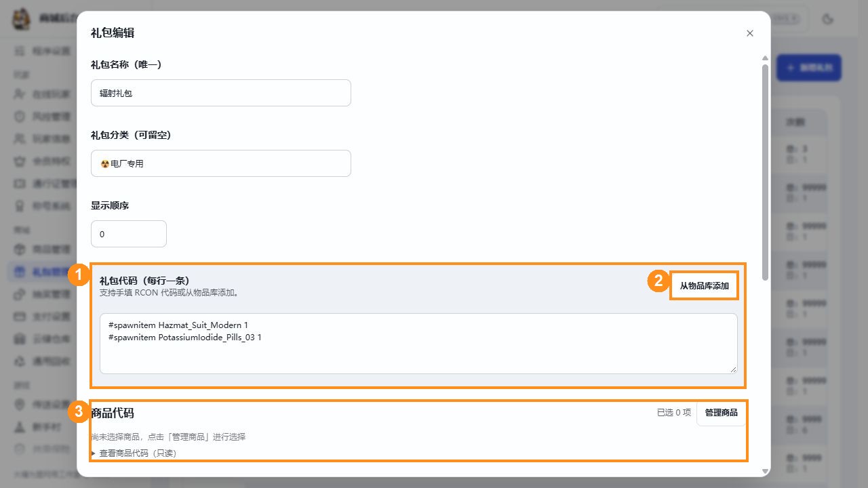Toggle dark mode moon icon
Viewport: 868px width, 488px height.
(x=827, y=19)
